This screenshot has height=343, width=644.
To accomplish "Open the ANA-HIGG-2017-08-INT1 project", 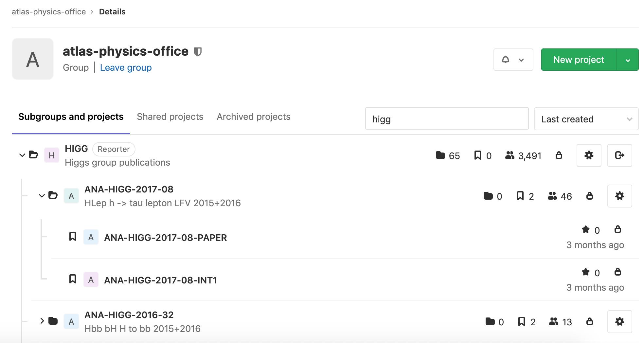I will pos(161,280).
